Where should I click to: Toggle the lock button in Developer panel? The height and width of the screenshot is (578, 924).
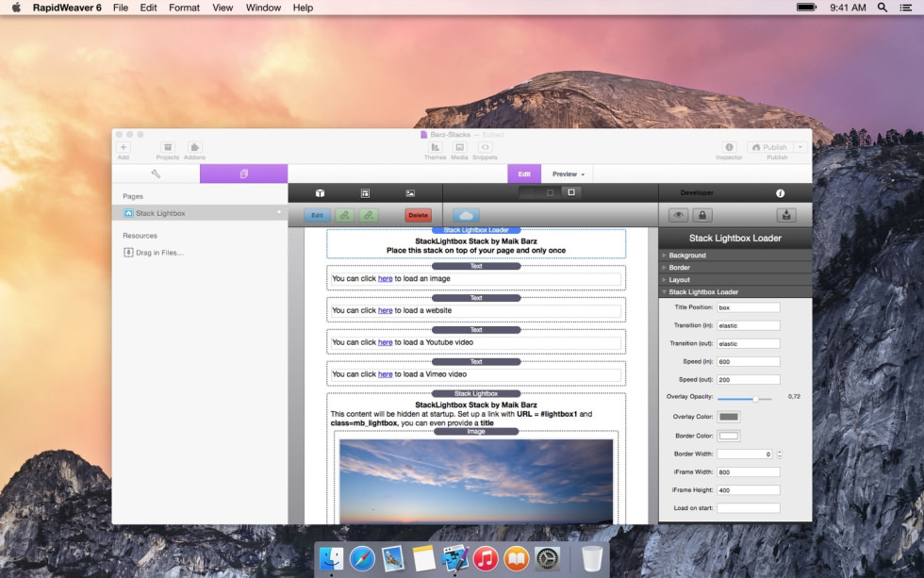click(x=701, y=215)
